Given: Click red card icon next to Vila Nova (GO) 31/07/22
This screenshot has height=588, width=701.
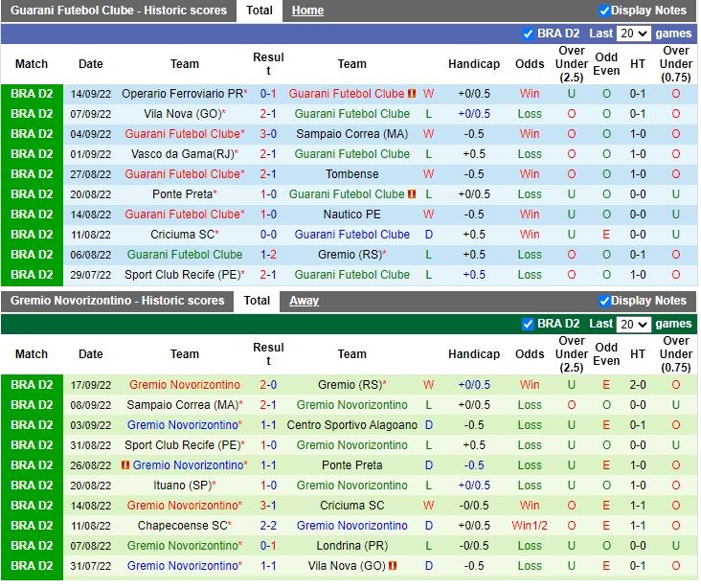Looking at the screenshot, I should [393, 566].
